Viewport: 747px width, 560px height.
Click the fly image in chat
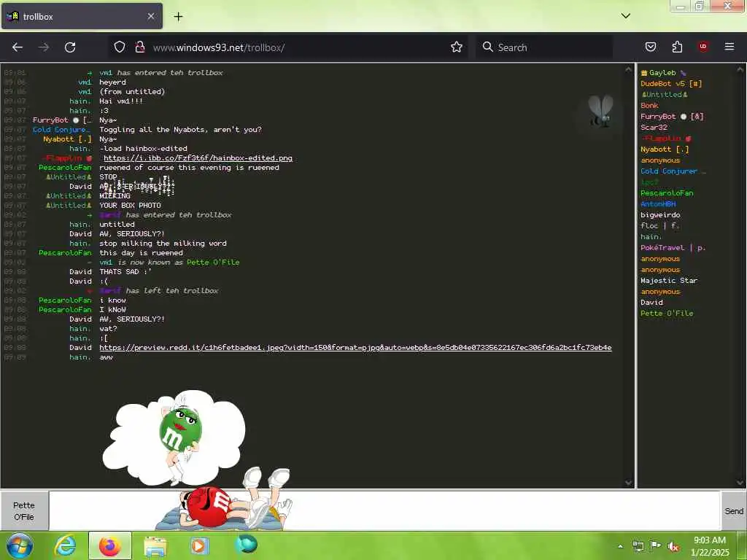click(x=600, y=112)
